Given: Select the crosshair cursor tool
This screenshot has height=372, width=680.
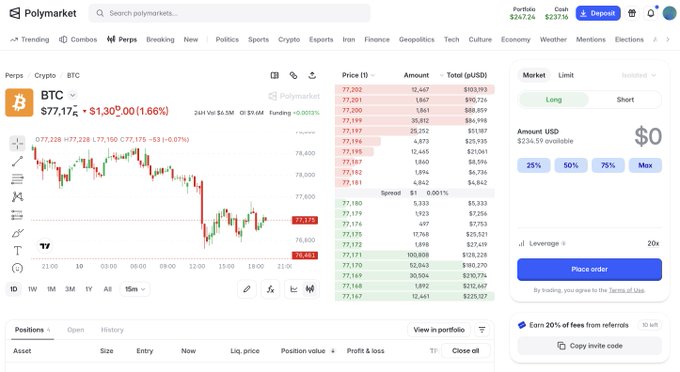Looking at the screenshot, I should click(x=17, y=143).
